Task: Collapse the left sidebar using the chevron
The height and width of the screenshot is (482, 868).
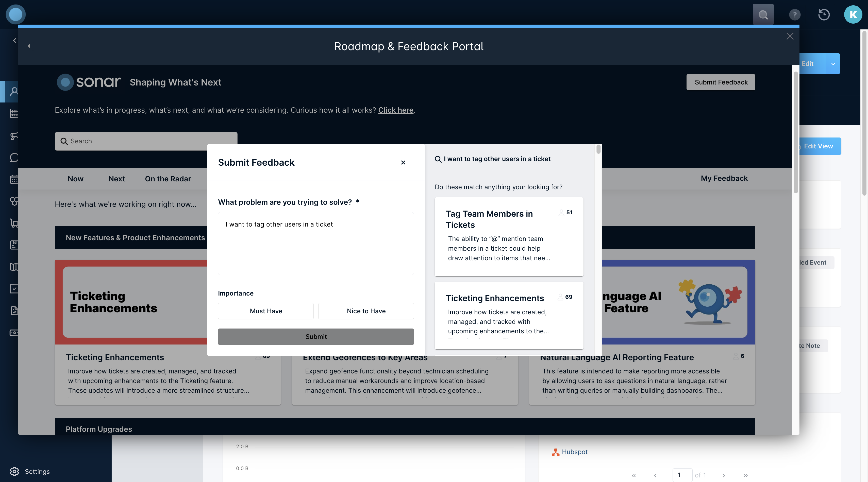Action: coord(14,40)
